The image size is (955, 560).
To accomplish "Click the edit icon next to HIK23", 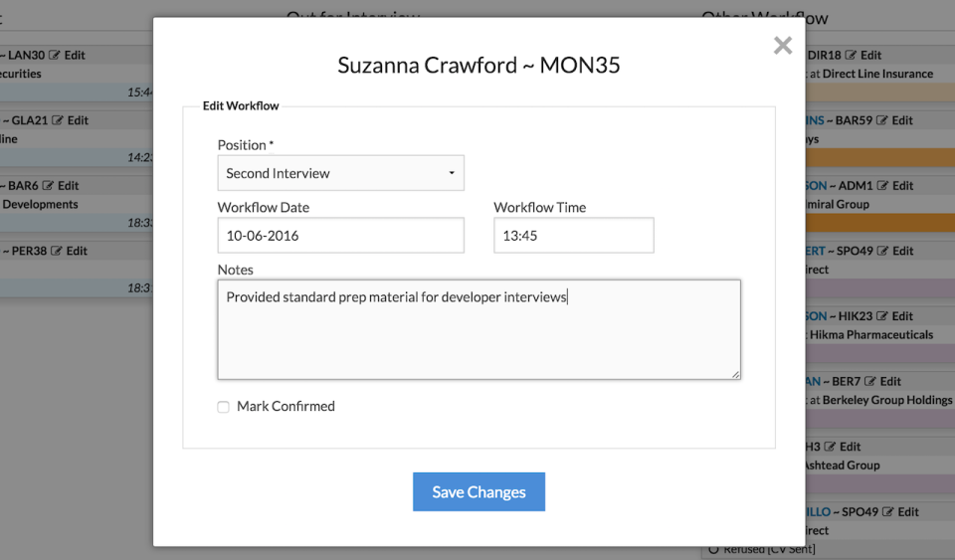I will point(882,316).
